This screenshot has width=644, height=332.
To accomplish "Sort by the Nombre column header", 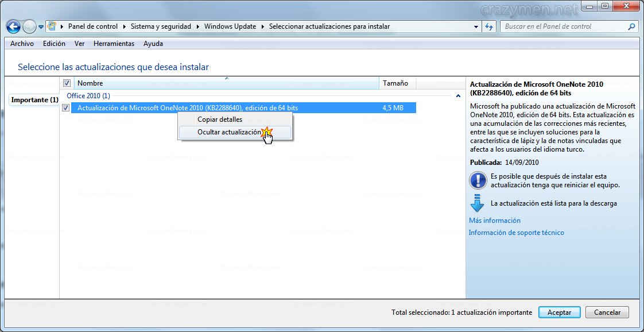I will [x=226, y=83].
